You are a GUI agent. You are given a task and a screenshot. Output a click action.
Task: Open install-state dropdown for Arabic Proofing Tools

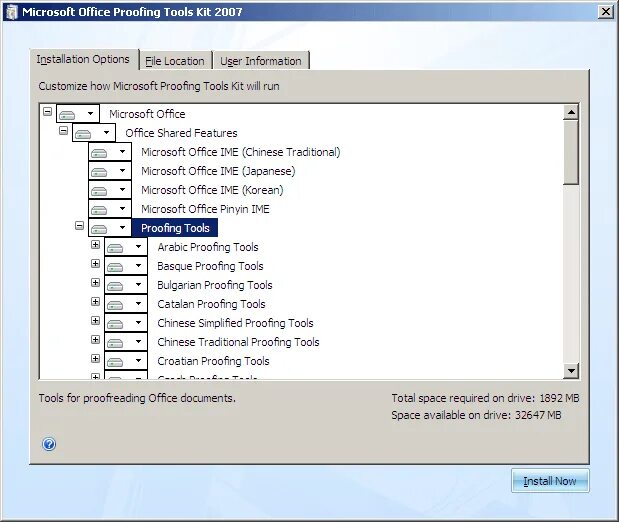pos(126,247)
